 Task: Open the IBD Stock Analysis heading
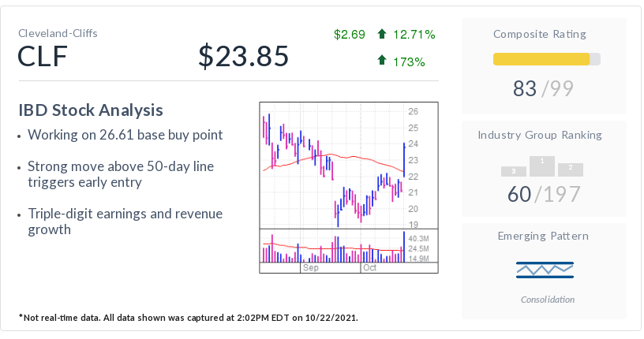click(x=91, y=110)
